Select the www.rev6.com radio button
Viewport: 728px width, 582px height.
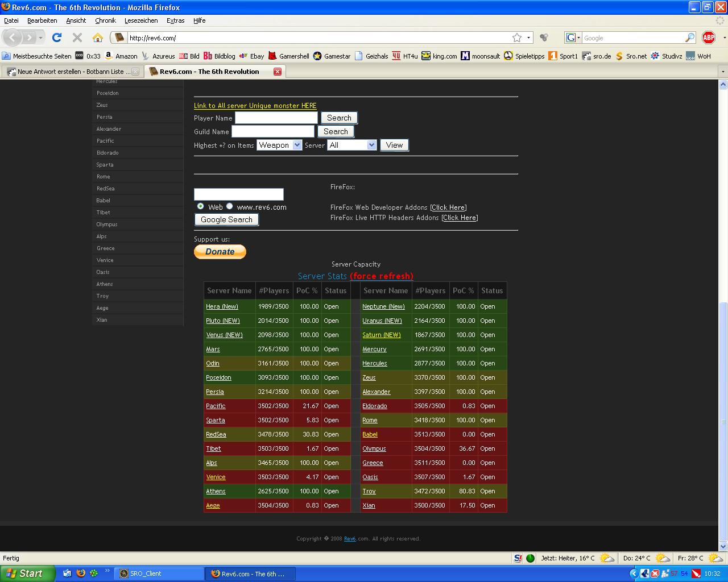coord(230,206)
